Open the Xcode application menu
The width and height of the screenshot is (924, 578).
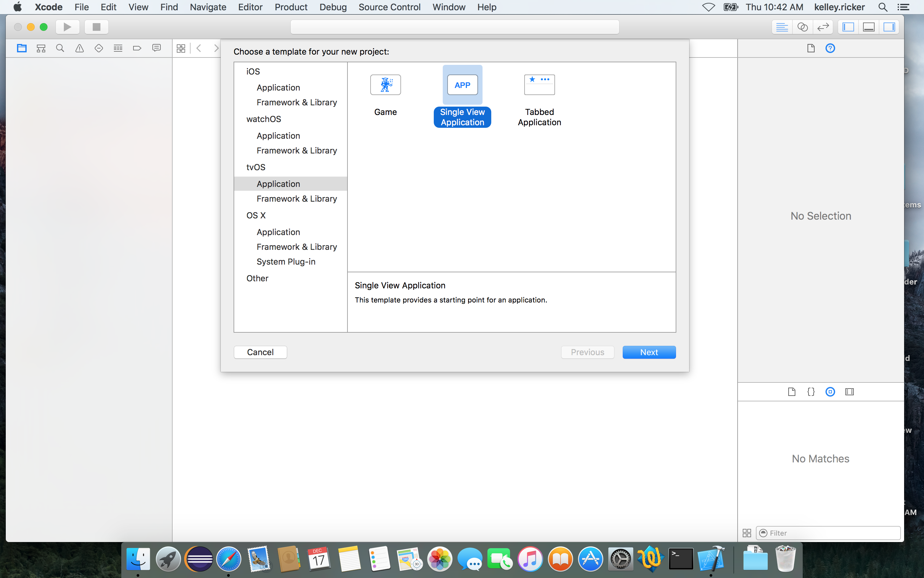[48, 7]
